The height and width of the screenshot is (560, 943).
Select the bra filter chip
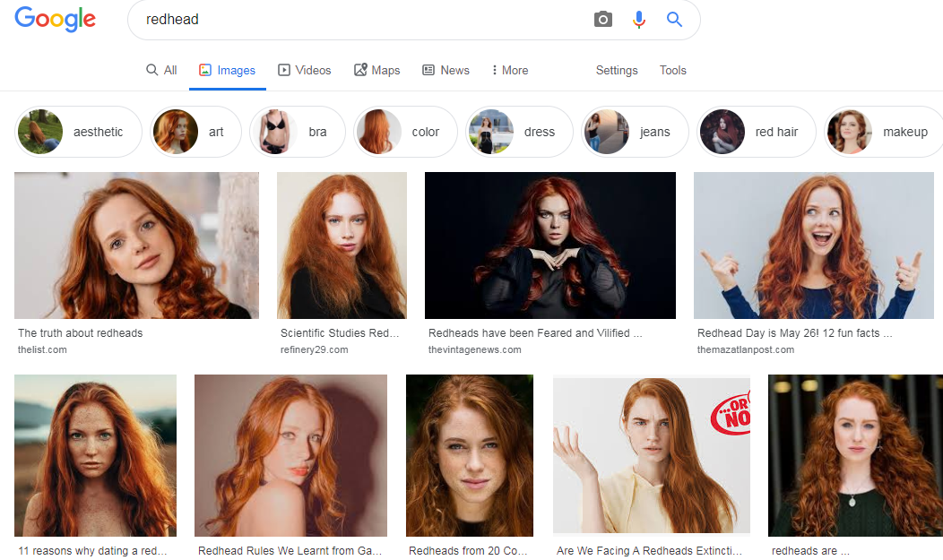coord(297,132)
